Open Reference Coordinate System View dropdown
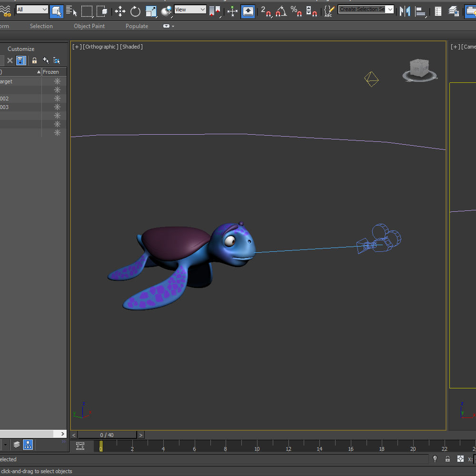Viewport: 476px width, 476px height. coord(190,10)
